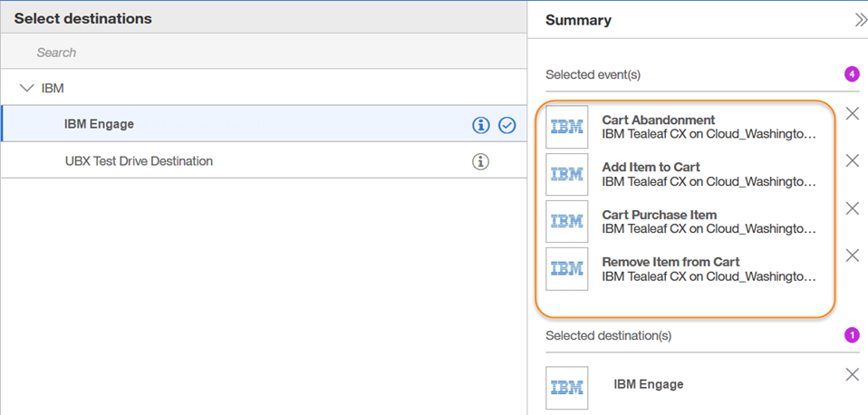Click the Cart Abandonment event title

point(659,120)
